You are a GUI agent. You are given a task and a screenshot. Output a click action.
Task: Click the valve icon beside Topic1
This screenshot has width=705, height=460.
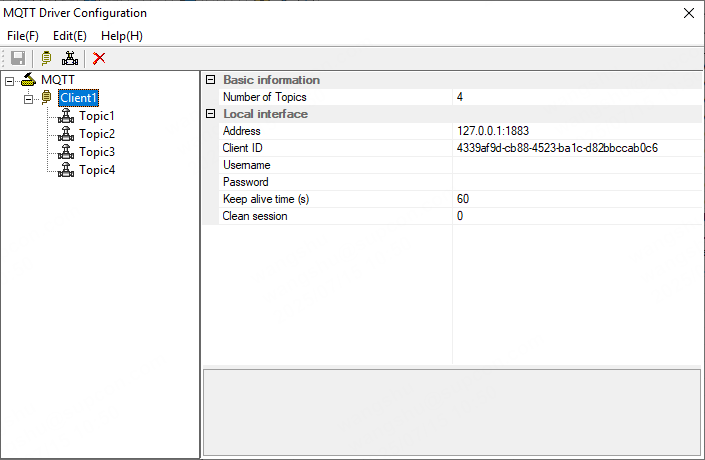tap(66, 116)
